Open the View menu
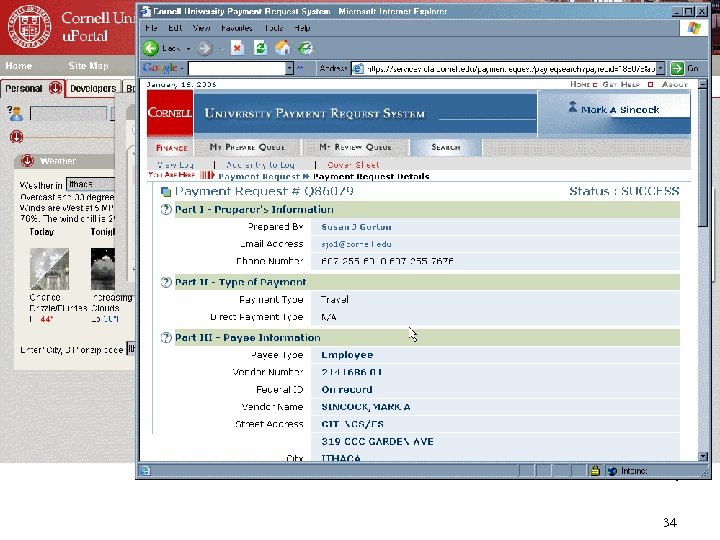The image size is (720, 540). pyautogui.click(x=201, y=28)
